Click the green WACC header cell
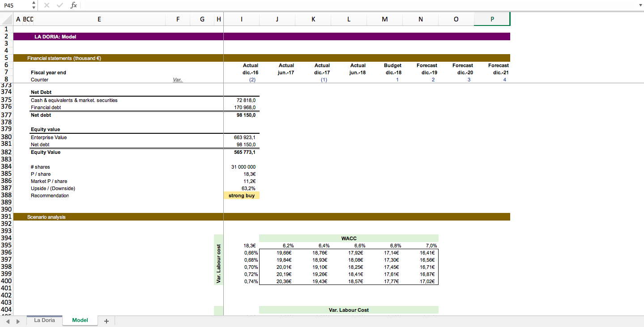The image size is (644, 327). pyautogui.click(x=349, y=238)
